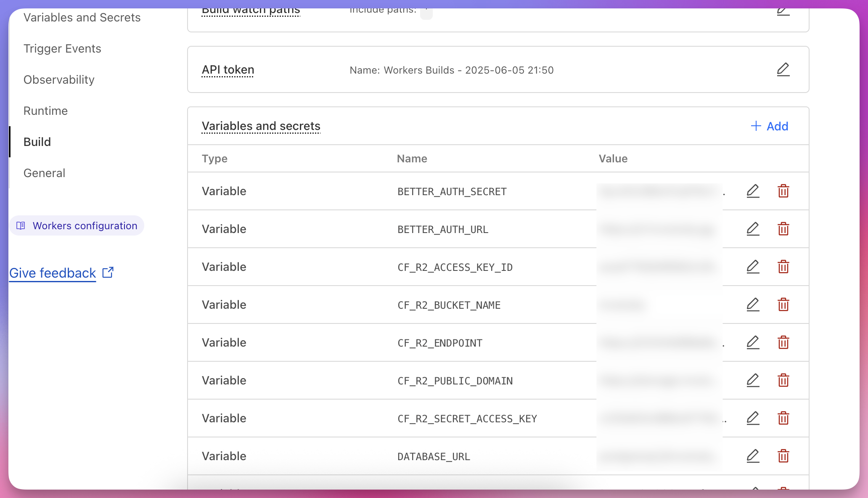This screenshot has height=498, width=868.
Task: Go to Variables and Secrets section
Action: tap(82, 18)
